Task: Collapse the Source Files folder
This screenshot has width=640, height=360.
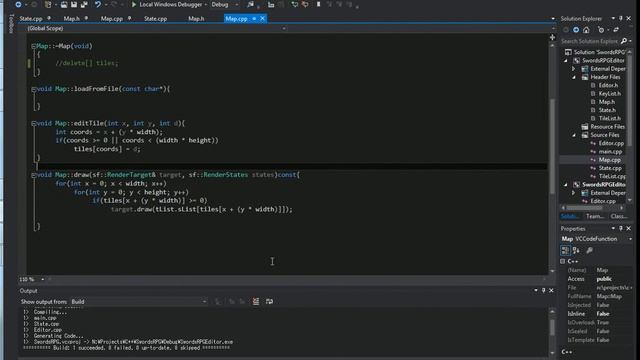Action: [x=574, y=135]
